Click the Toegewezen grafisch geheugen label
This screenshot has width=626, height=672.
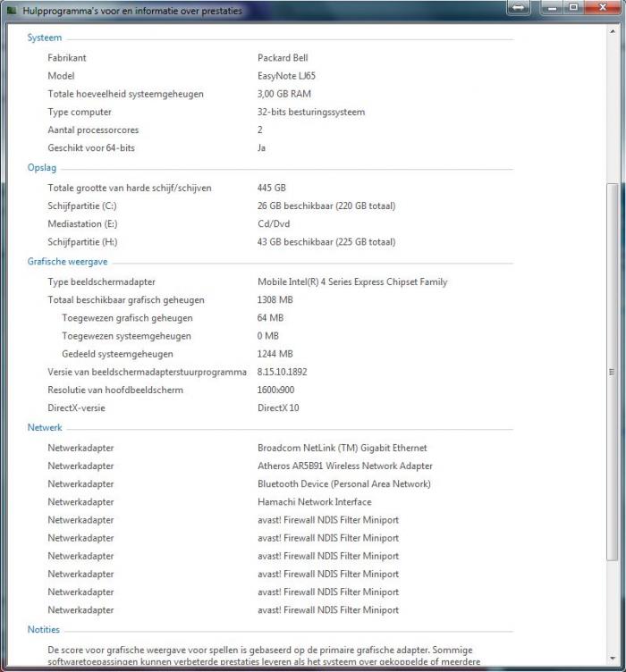[127, 318]
